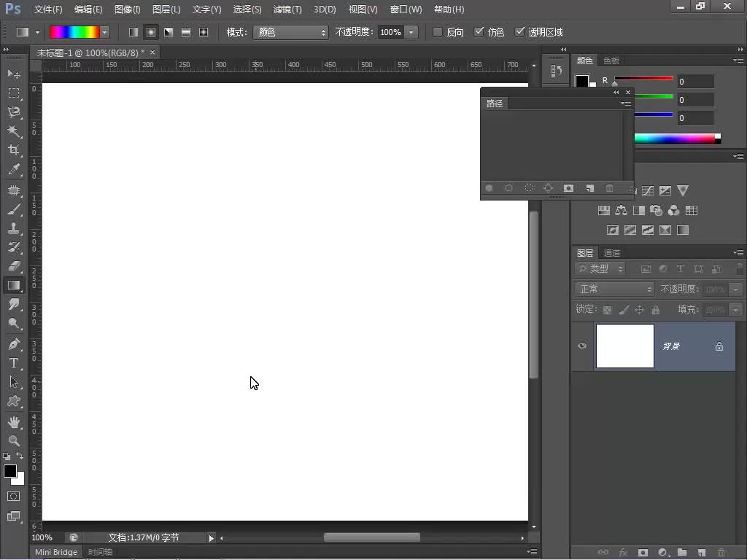Open the 窗口(W) menu
This screenshot has width=747, height=560.
click(406, 9)
